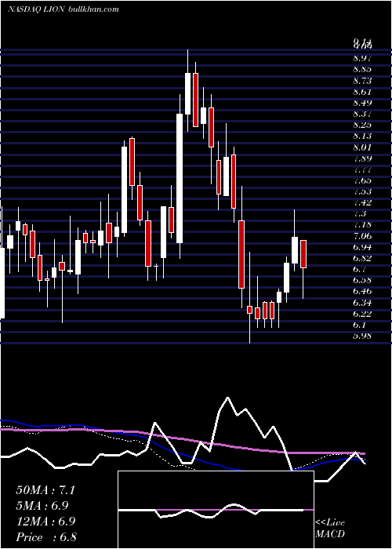Click the <<Live MACD label

pos(330,529)
